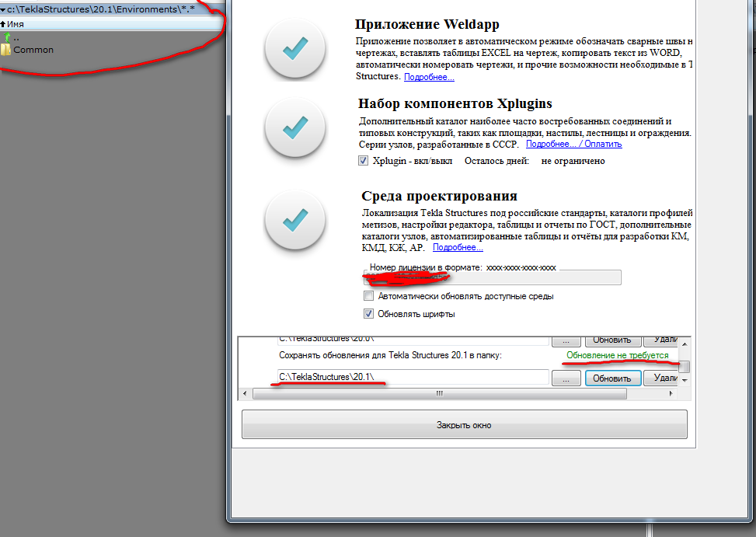Image resolution: width=756 pixels, height=537 pixels.
Task: Click the 'не ограничено' days remaining value
Action: click(573, 161)
